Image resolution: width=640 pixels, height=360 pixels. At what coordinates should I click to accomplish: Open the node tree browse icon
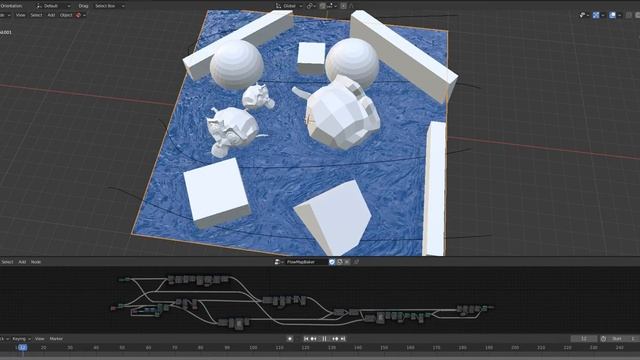pos(279,262)
